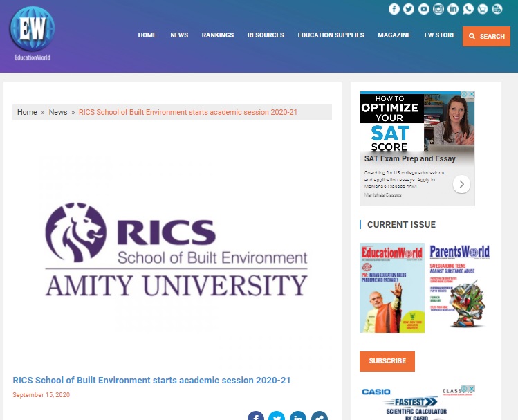Open the EDUCATION SUPPLIES menu
The image size is (518, 420).
click(x=331, y=35)
